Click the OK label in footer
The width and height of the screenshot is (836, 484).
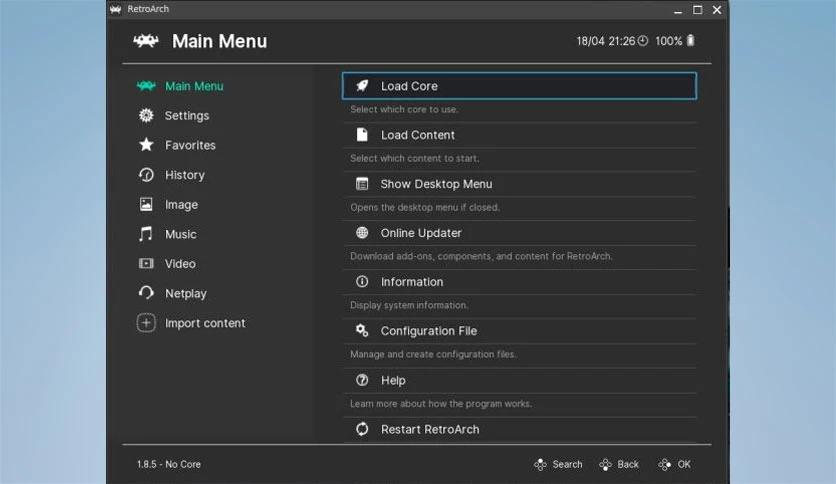[684, 464]
